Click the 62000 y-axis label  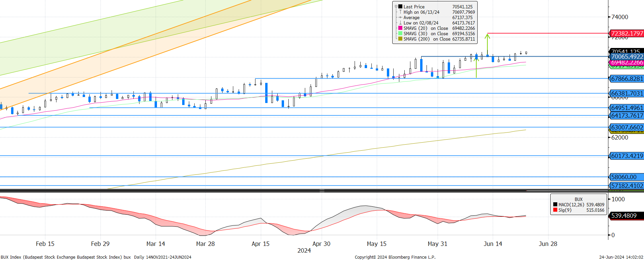tap(619, 137)
